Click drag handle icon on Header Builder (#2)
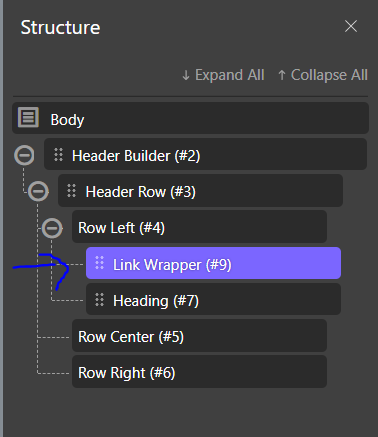This screenshot has width=378, height=437. point(59,155)
